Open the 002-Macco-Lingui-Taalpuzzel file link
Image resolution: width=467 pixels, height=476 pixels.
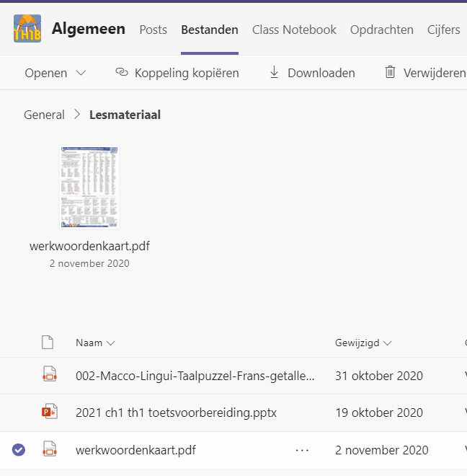click(x=195, y=375)
